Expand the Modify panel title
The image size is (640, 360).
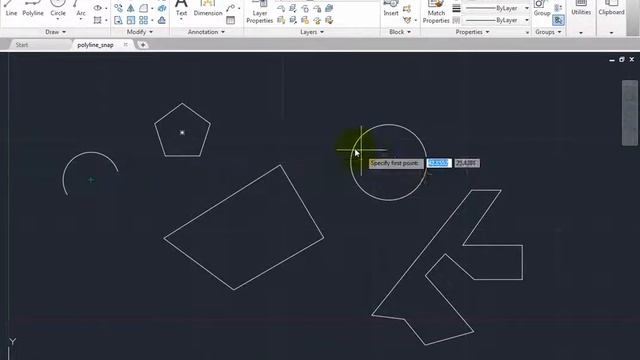140,32
